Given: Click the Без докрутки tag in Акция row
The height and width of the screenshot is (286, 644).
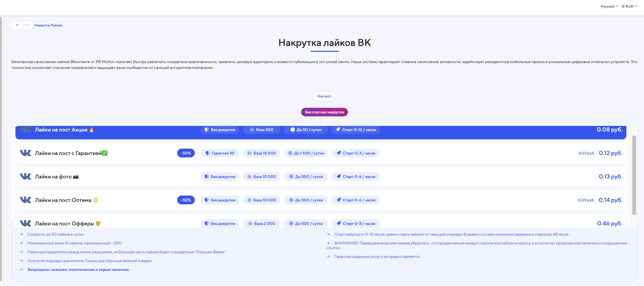Looking at the screenshot, I should [220, 130].
